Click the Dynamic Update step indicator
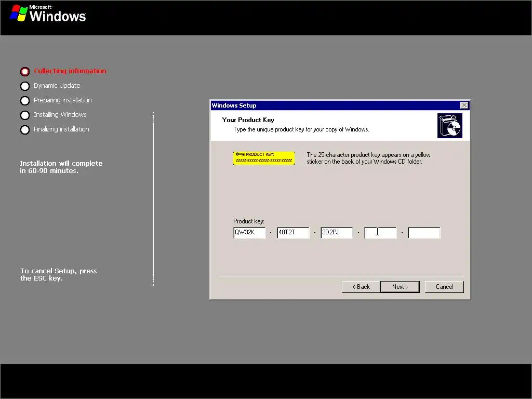The height and width of the screenshot is (399, 532). (25, 86)
